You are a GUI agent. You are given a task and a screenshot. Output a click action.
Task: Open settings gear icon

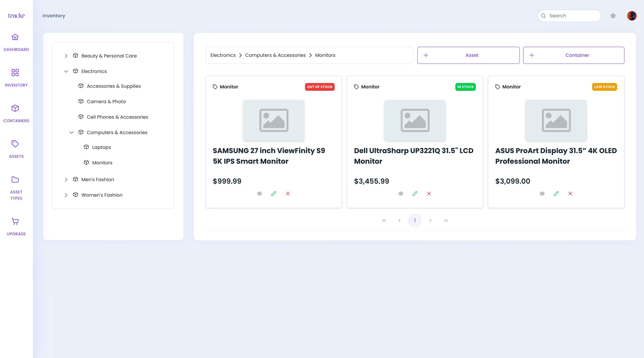[613, 16]
